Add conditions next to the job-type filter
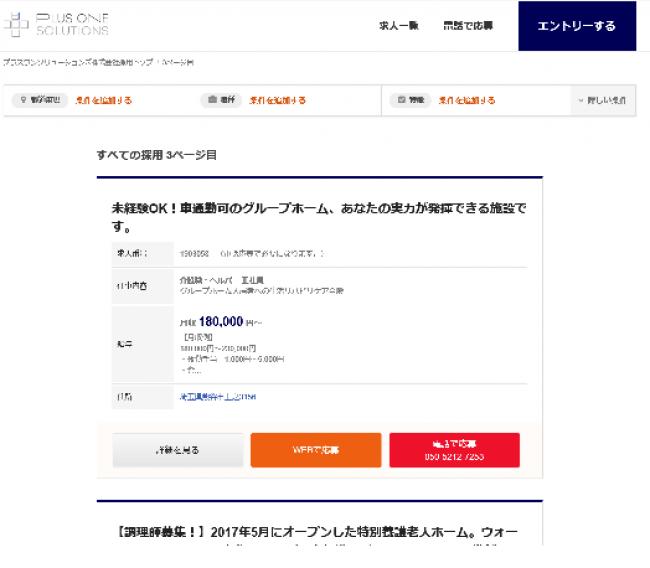The height and width of the screenshot is (568, 650). 277,100
